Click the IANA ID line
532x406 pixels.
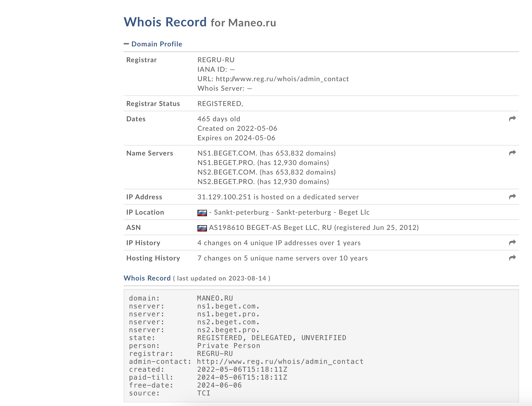(x=216, y=69)
